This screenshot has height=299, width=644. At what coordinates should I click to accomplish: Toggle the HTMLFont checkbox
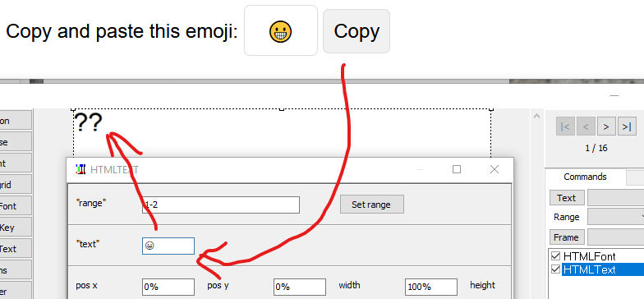coord(555,256)
